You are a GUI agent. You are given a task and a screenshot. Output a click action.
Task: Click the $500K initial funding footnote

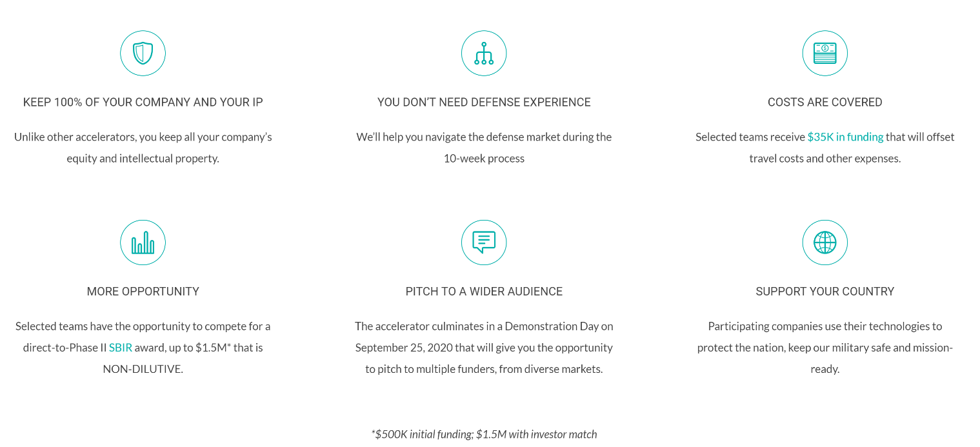(484, 434)
